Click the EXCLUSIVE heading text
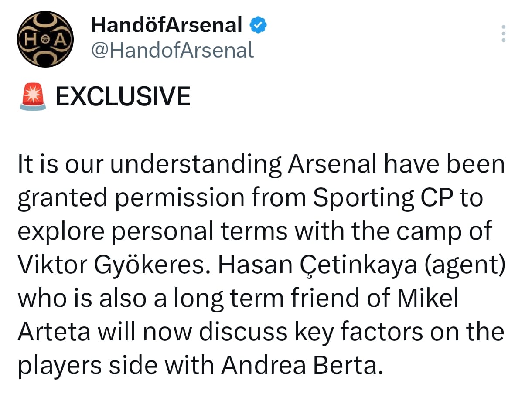The image size is (532, 404). pyautogui.click(x=123, y=96)
